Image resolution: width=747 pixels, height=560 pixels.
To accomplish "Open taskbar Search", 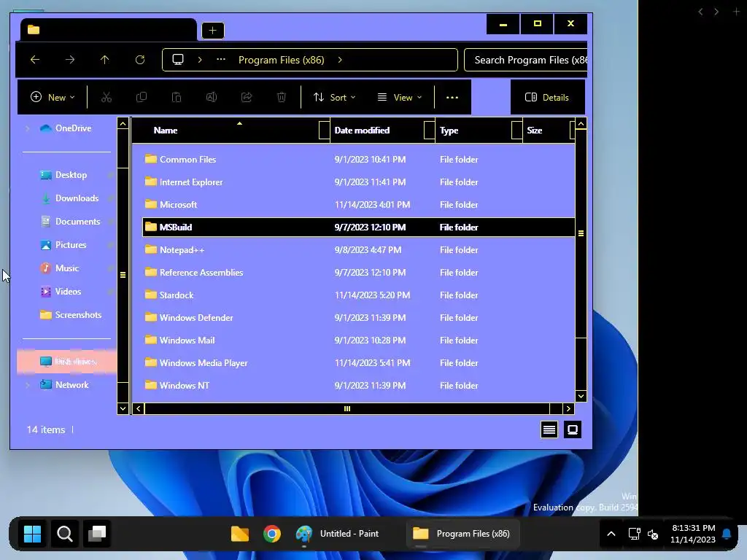I will (65, 534).
